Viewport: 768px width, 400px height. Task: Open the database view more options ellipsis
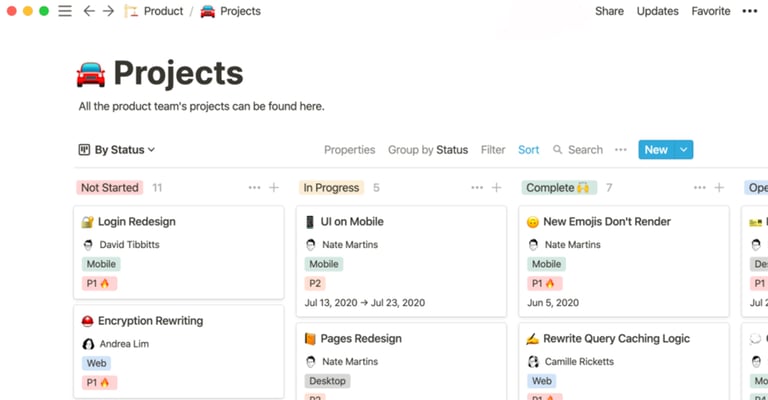pyautogui.click(x=620, y=150)
